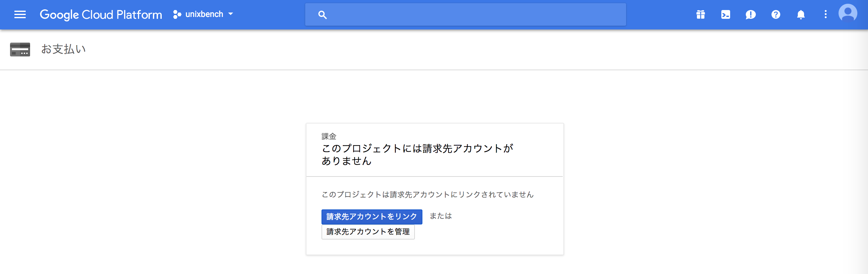Click the 請求先アカウントを管理 button
868x274 pixels.
[368, 232]
